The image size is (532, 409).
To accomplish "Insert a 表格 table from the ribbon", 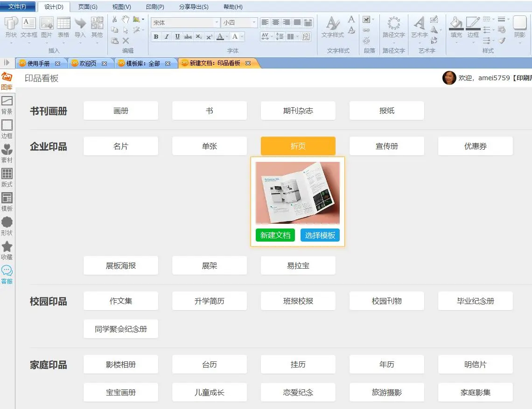I will (63, 27).
